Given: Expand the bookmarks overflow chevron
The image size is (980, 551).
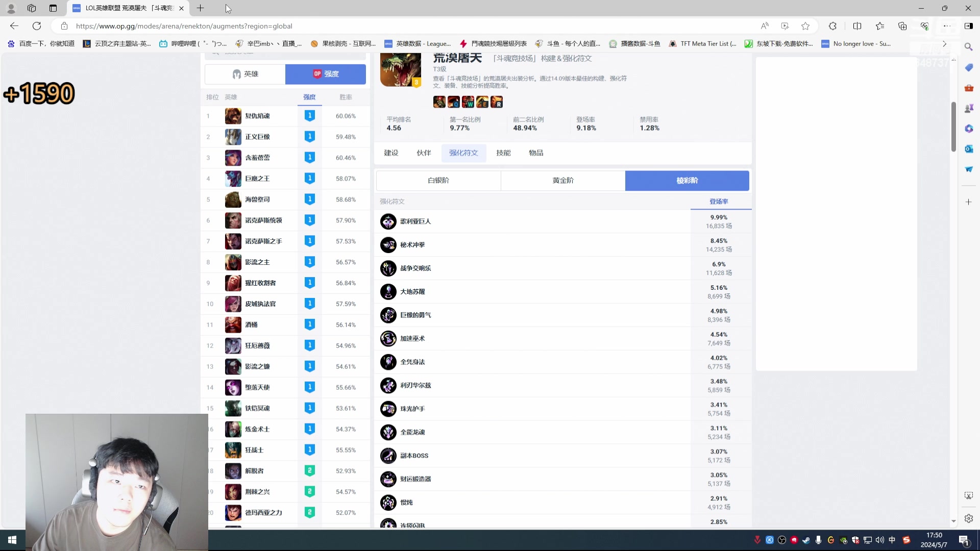Looking at the screenshot, I should [944, 44].
